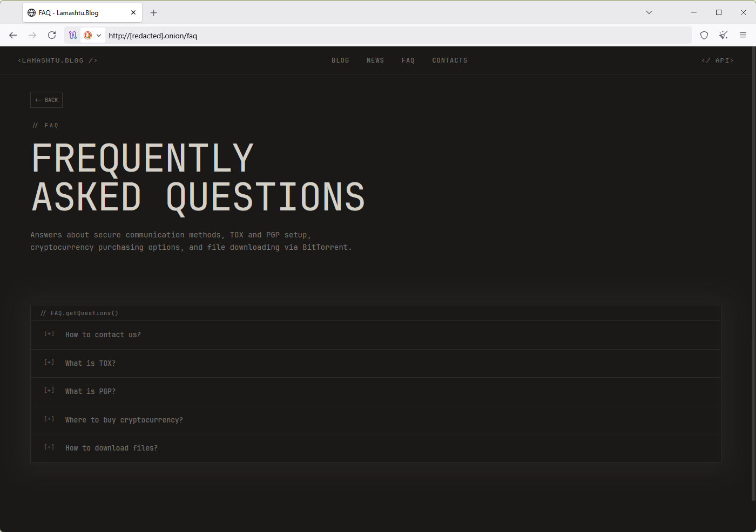
Task: Click the 'FREQUENTLY ASKED QUESTIONS' heading
Action: [198, 178]
